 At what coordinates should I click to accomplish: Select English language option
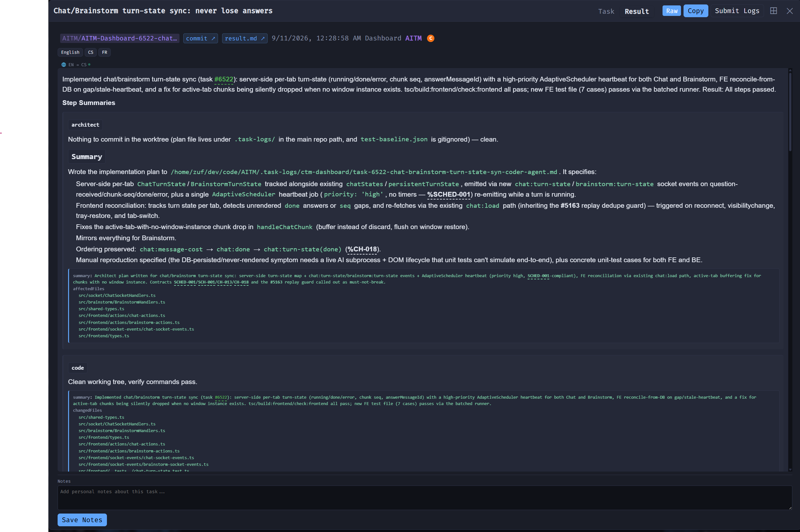(70, 52)
